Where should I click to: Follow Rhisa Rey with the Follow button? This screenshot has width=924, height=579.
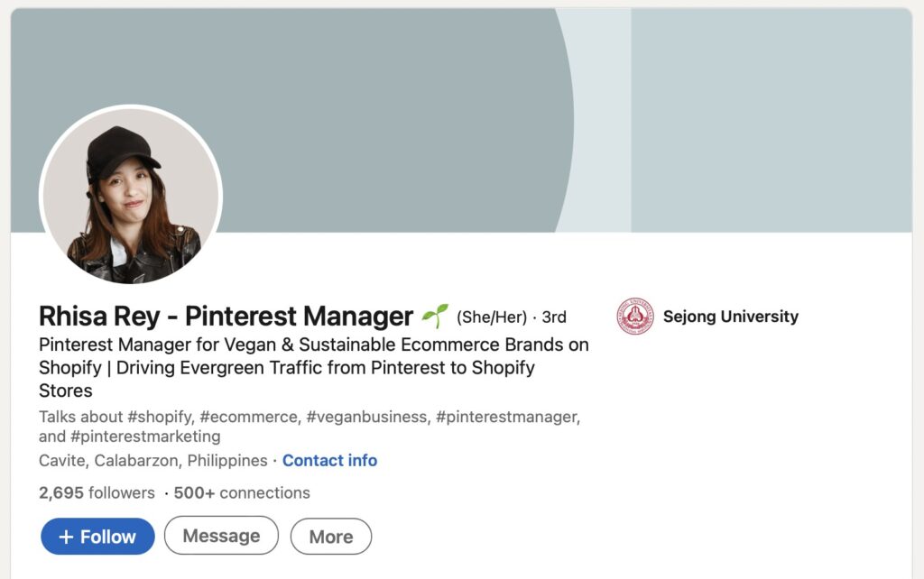[97, 537]
